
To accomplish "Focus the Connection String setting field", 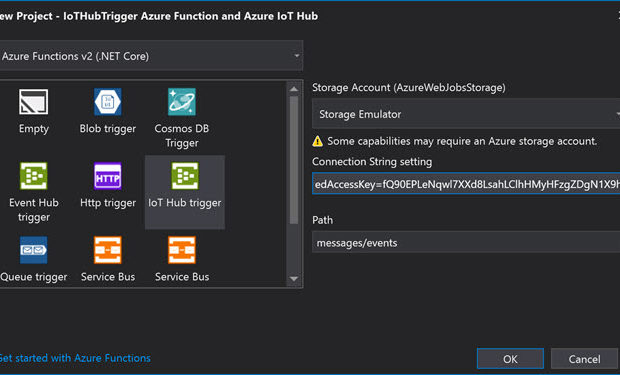I will 466,184.
